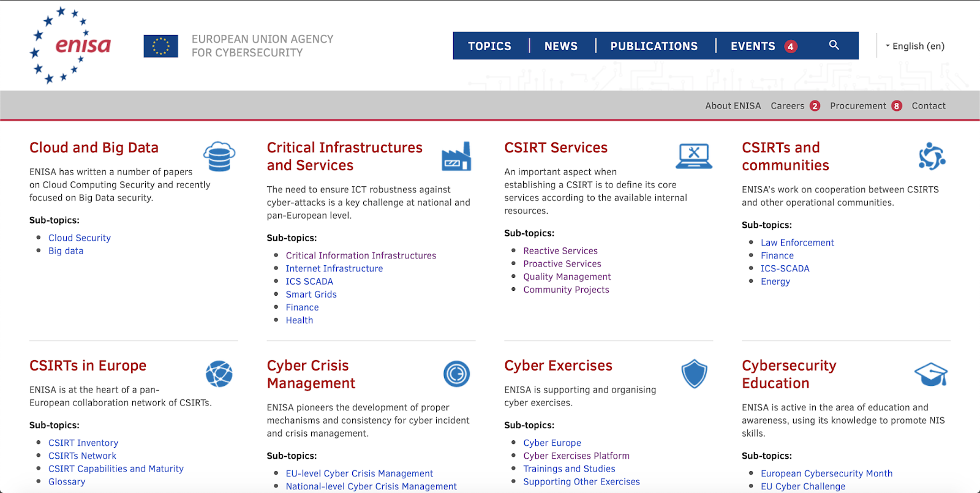The width and height of the screenshot is (980, 493).
Task: Follow the Cloud Security link
Action: (80, 238)
